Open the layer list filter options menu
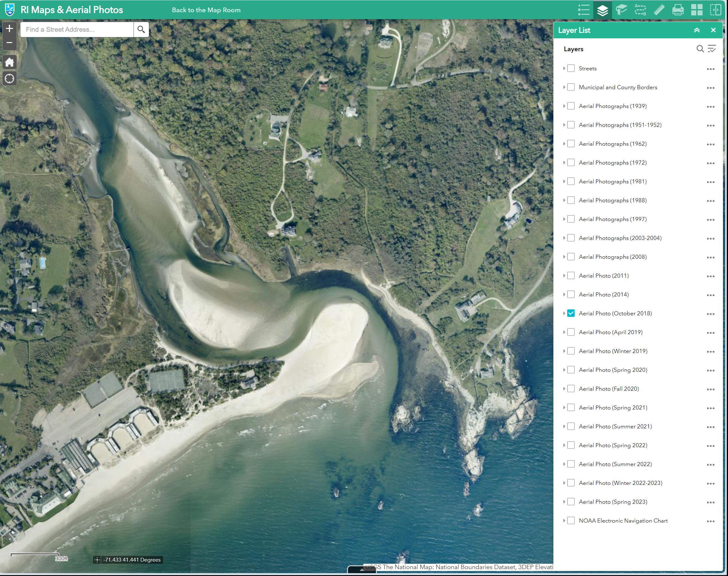 (712, 49)
